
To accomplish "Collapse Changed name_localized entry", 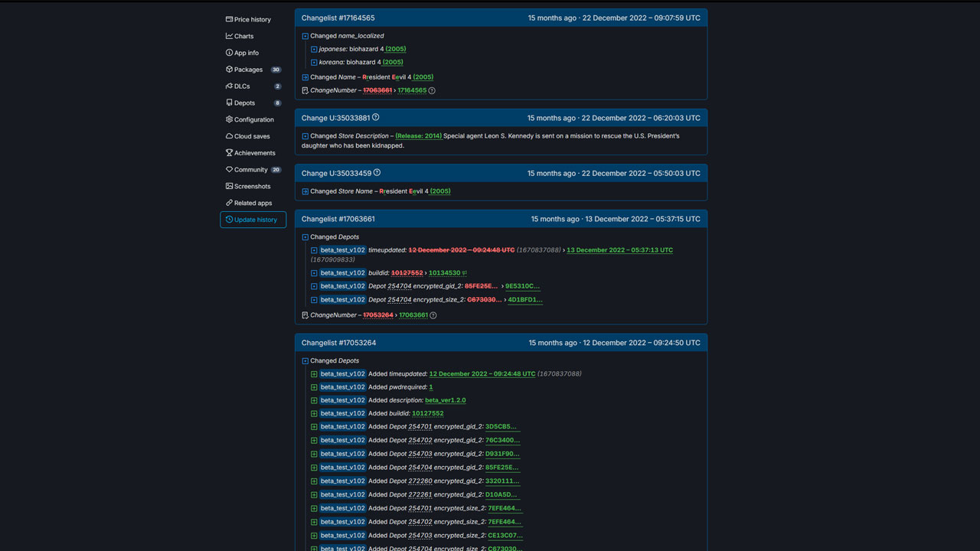I will pos(305,36).
